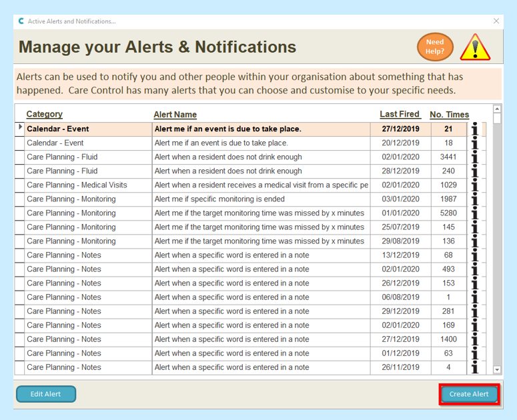The height and width of the screenshot is (420, 517).
Task: Select the 01/12/2019 last fired cell
Action: pos(401,353)
